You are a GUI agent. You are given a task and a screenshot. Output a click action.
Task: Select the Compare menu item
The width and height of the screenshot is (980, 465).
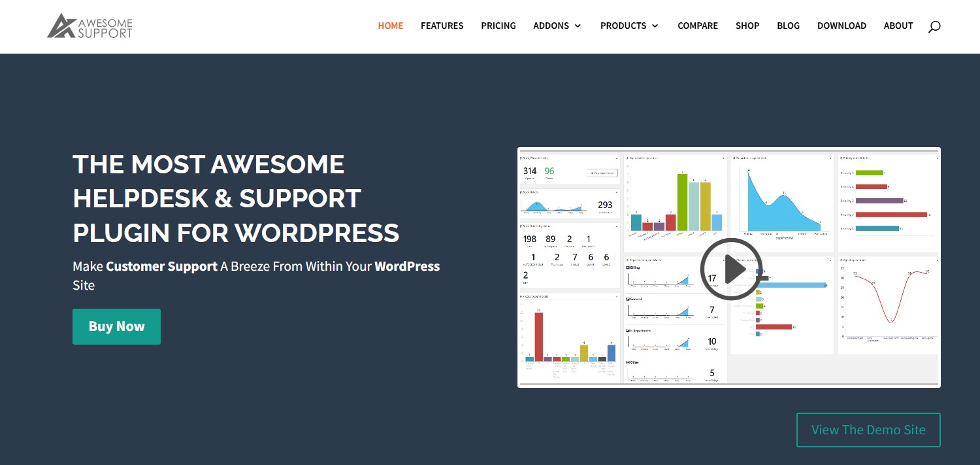pyautogui.click(x=698, y=26)
